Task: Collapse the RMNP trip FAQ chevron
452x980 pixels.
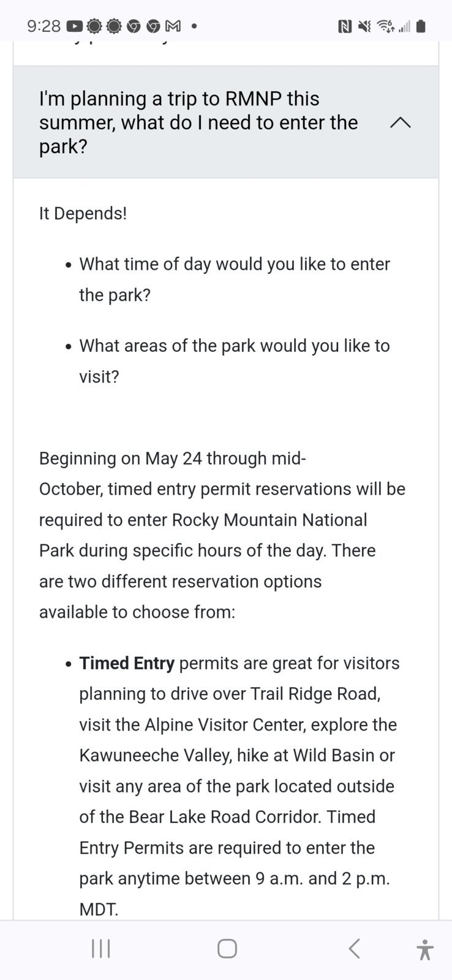Action: coord(400,123)
